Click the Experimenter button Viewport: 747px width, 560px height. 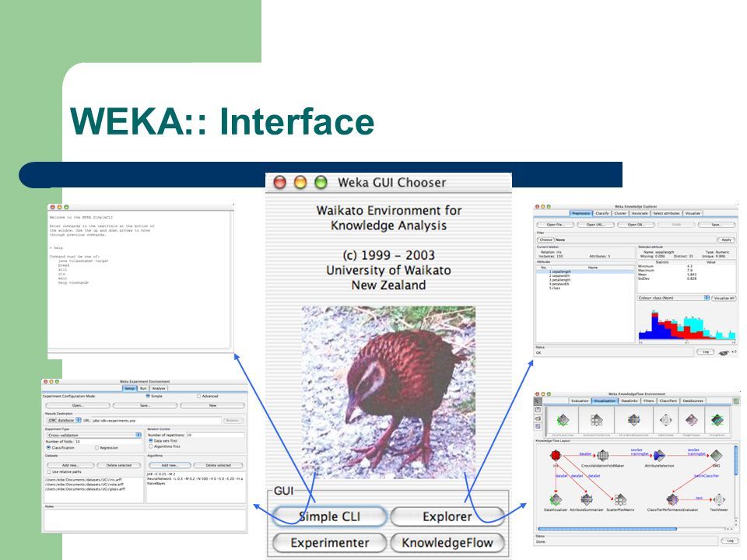(x=330, y=543)
